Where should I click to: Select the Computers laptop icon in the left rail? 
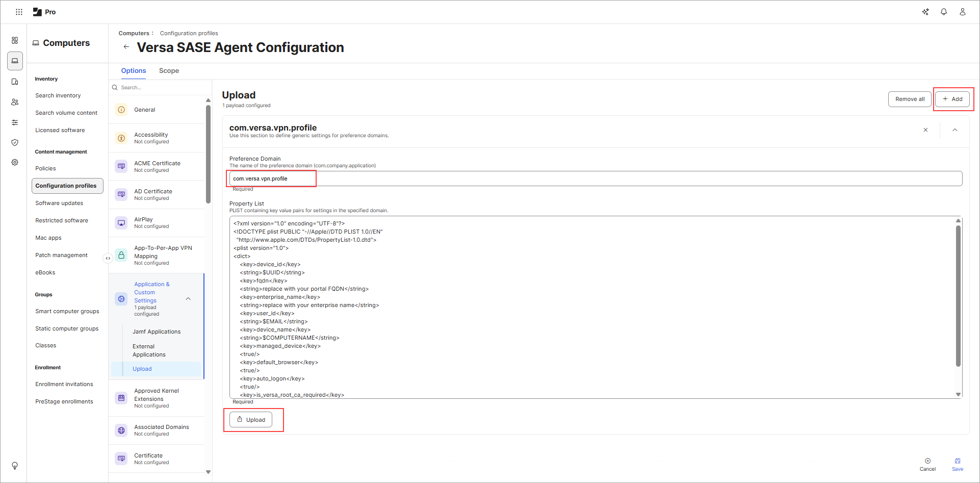[x=15, y=61]
